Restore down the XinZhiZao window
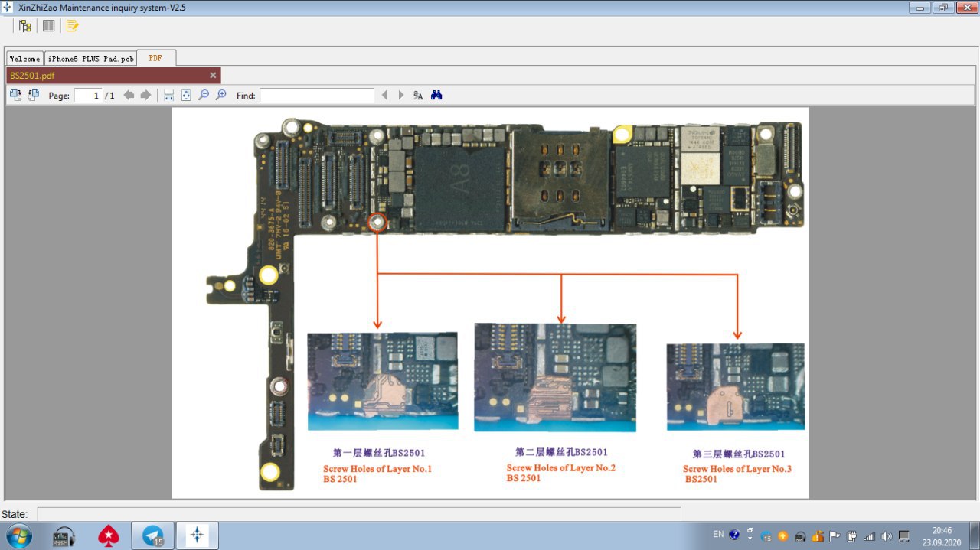The height and width of the screenshot is (550, 980). pyautogui.click(x=942, y=8)
